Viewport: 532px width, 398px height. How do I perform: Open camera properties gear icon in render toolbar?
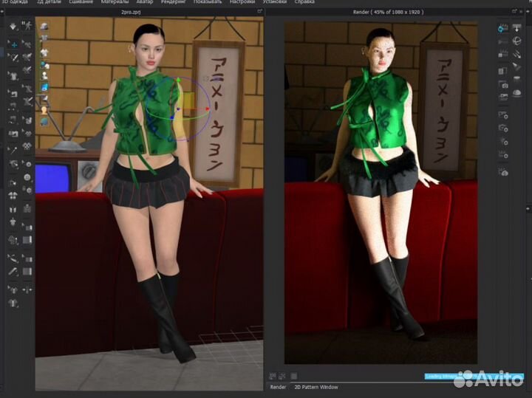503,128
